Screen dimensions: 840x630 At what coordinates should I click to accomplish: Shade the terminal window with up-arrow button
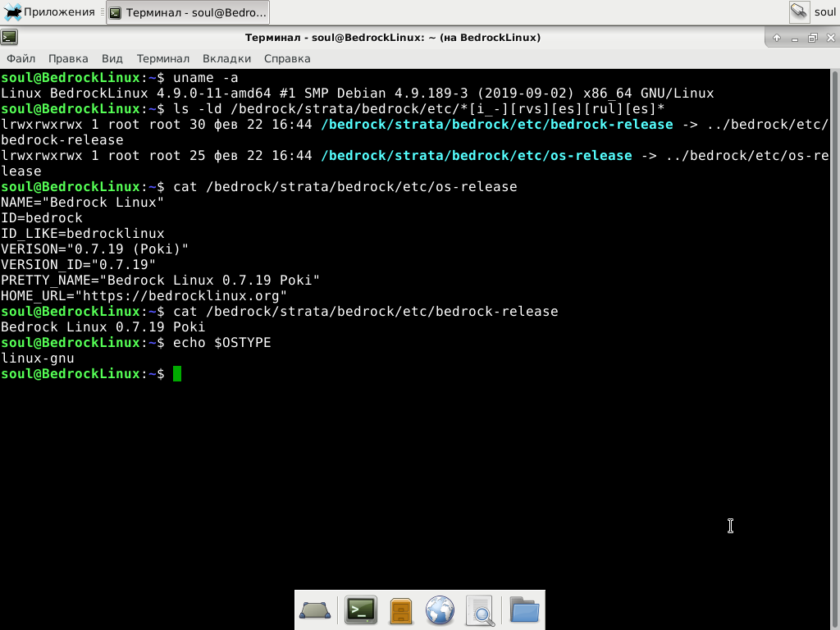(777, 38)
